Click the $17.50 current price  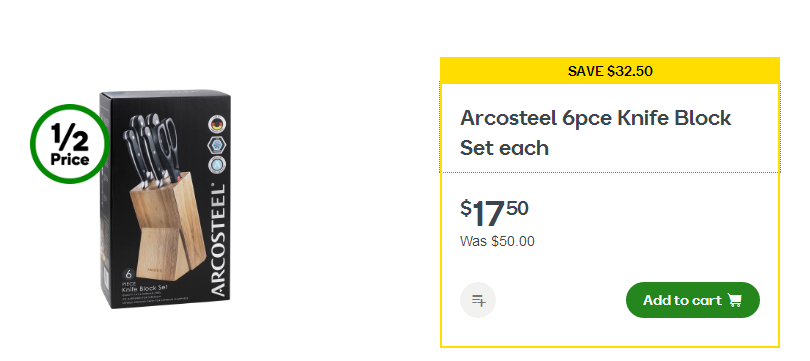[x=494, y=213]
